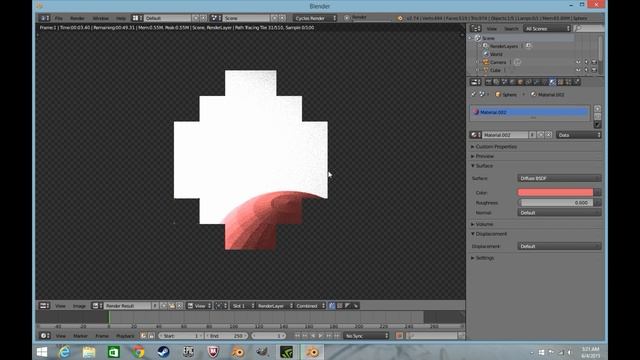
Task: Open the Object properties tab icon
Action: (x=521, y=82)
